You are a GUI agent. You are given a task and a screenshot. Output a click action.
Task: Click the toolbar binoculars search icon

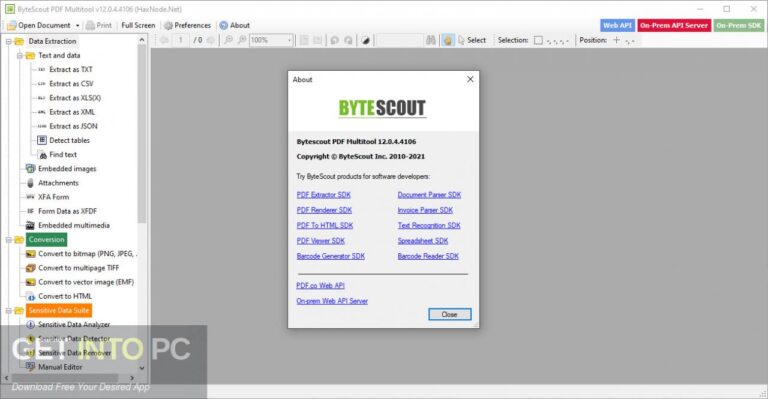[431, 41]
